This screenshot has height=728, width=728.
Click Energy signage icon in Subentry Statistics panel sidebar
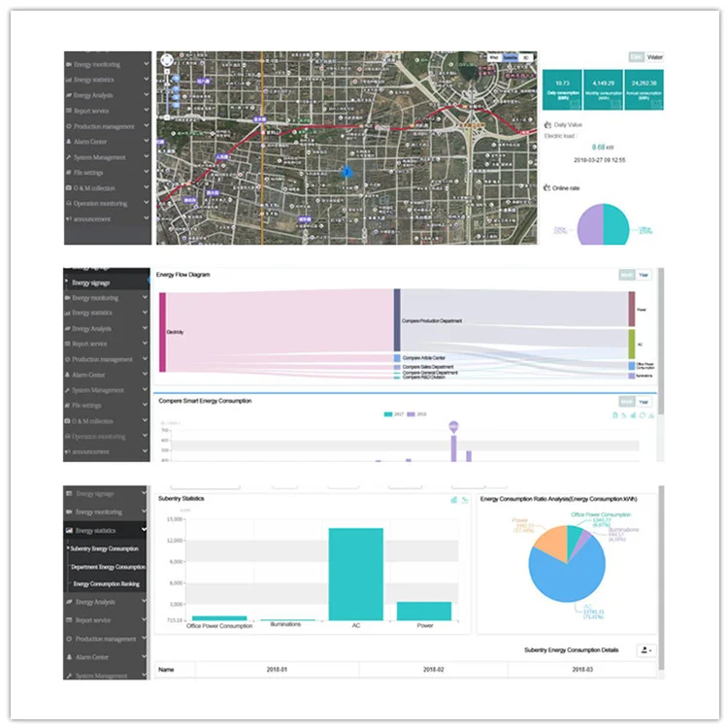click(x=69, y=493)
